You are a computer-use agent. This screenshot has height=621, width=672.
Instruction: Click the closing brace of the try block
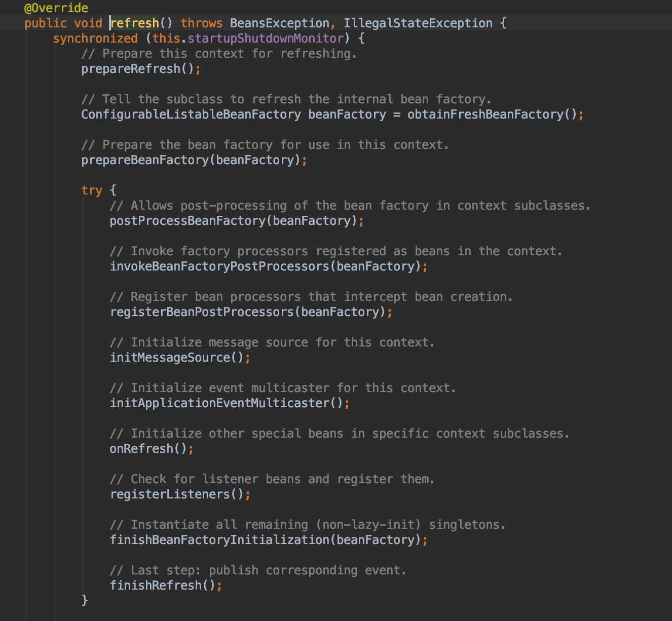tap(85, 600)
